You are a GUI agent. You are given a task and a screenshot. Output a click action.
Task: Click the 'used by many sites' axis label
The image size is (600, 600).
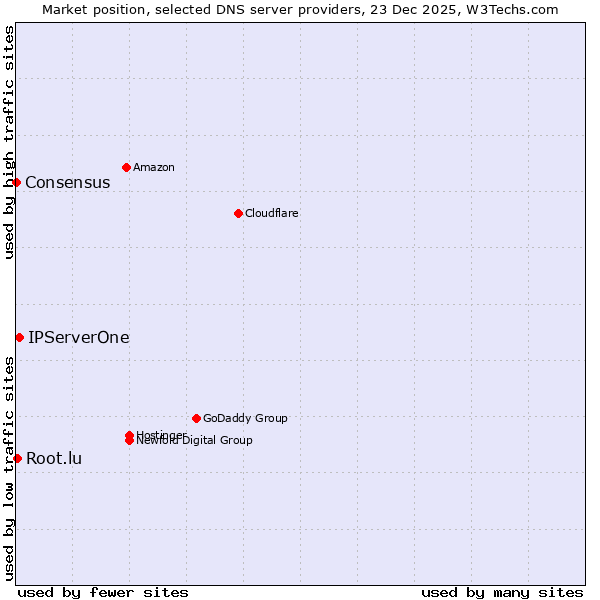click(x=502, y=592)
